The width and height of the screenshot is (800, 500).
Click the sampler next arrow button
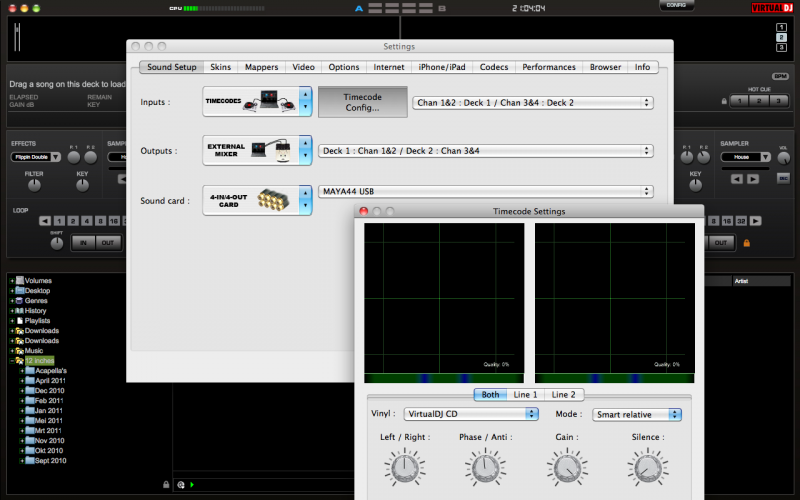(x=753, y=179)
